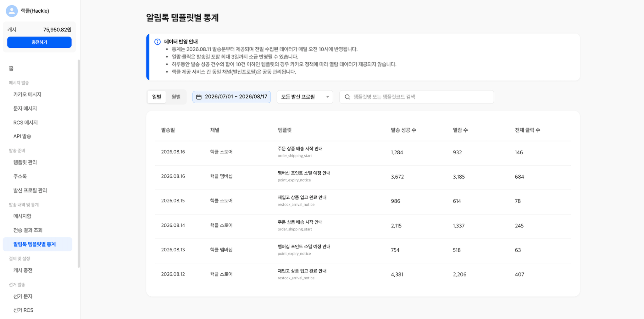
Task: Click the 채널 column header
Action: (x=215, y=130)
